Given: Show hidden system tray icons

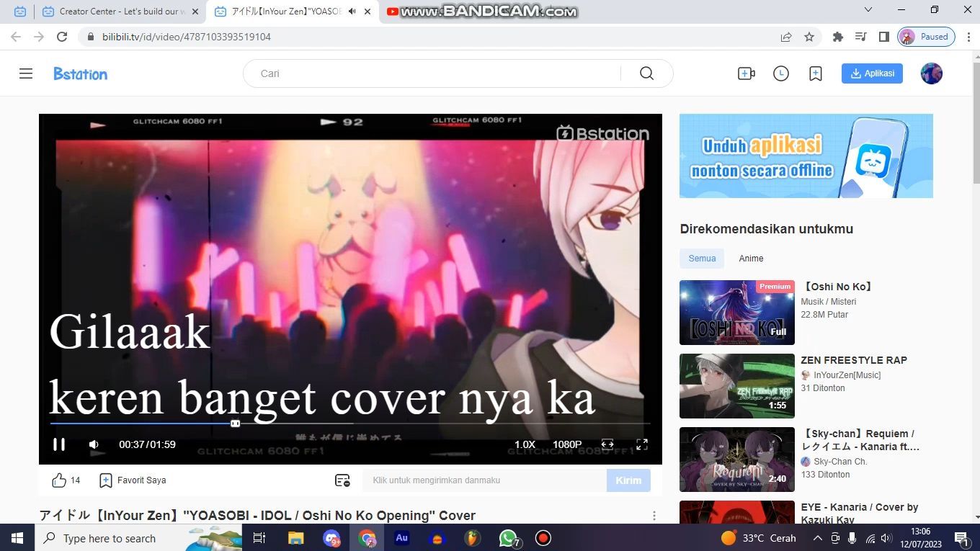Looking at the screenshot, I should (x=817, y=538).
